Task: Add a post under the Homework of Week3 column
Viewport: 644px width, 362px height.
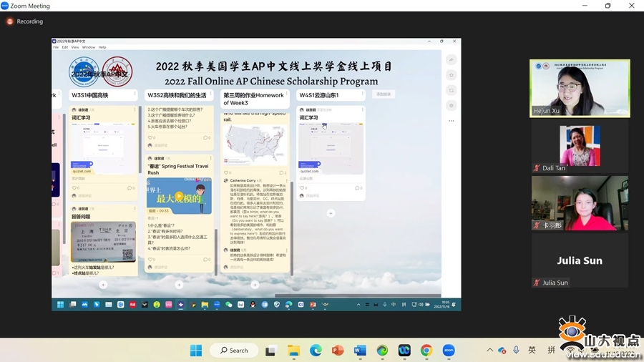Action: (255, 285)
